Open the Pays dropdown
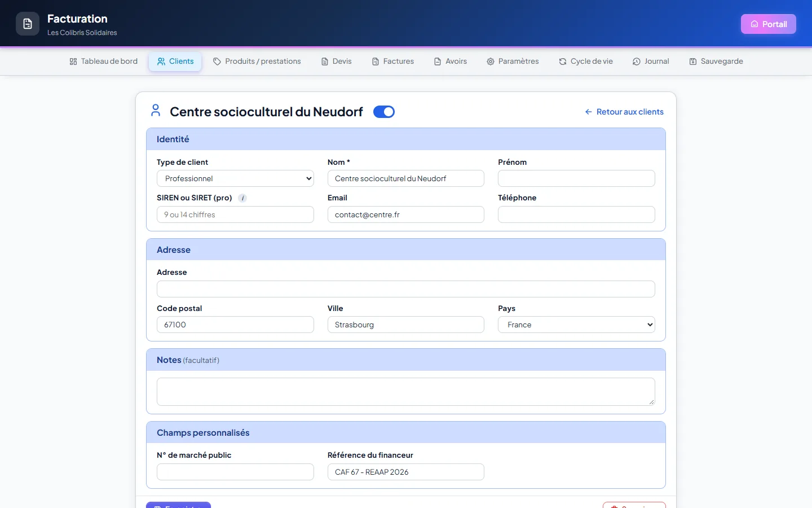 (576, 325)
